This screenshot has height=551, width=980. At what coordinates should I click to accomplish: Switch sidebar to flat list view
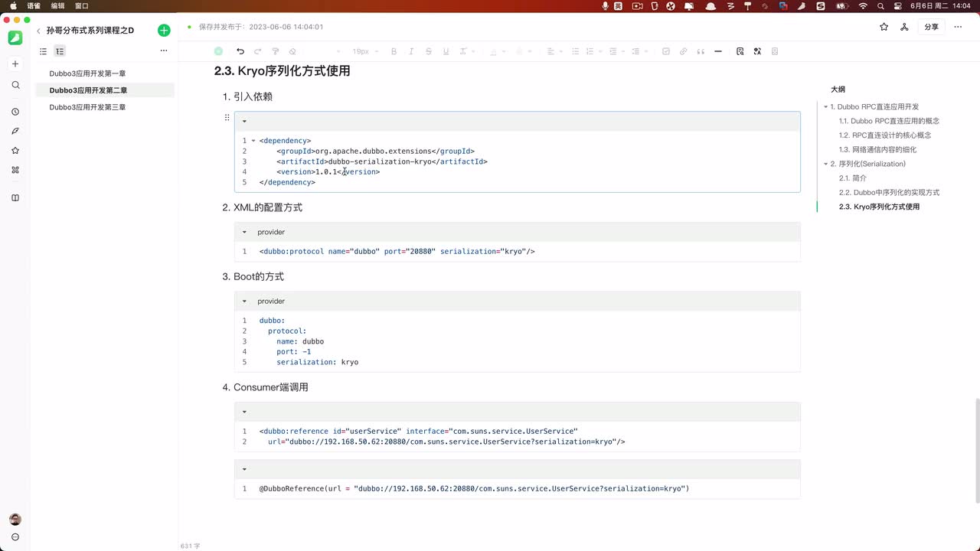click(44, 51)
